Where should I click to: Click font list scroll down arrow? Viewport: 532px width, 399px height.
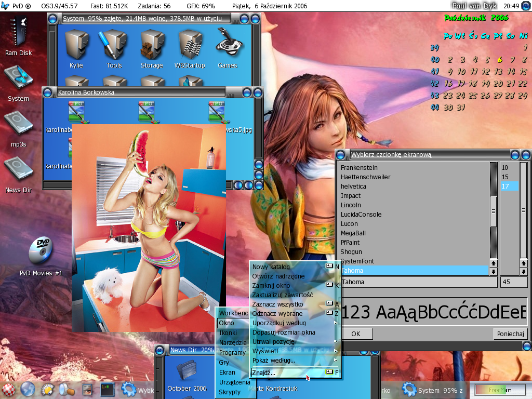[494, 271]
